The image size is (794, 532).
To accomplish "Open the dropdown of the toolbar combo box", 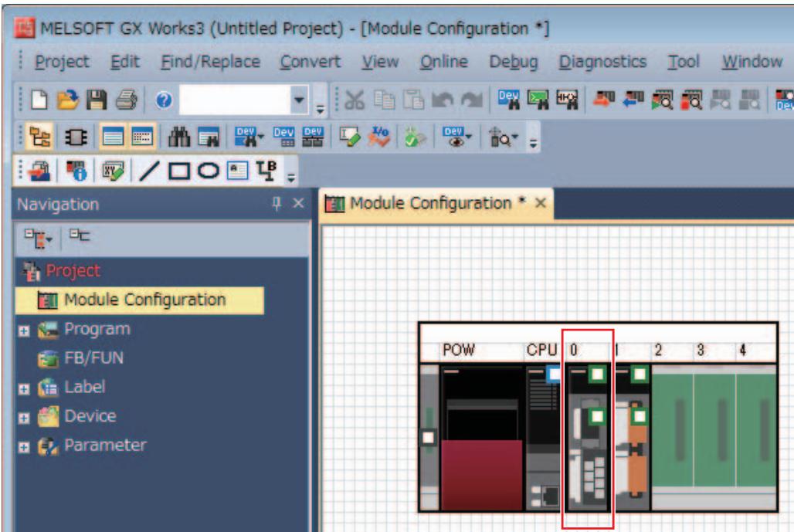I will (x=299, y=100).
